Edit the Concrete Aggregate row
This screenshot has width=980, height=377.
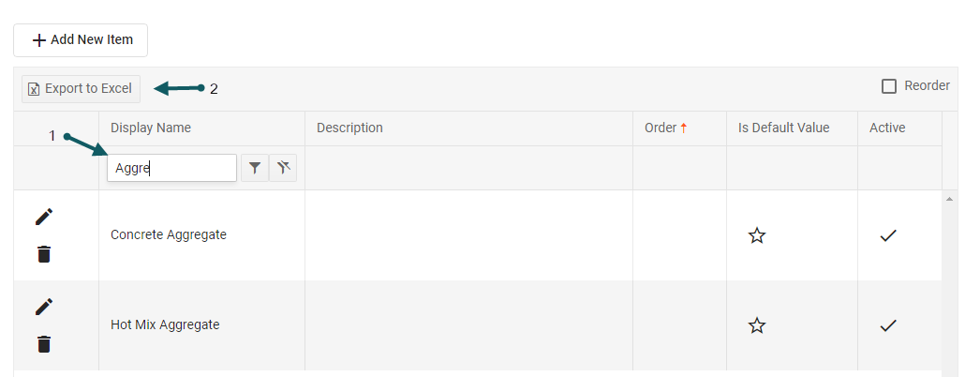(x=44, y=217)
